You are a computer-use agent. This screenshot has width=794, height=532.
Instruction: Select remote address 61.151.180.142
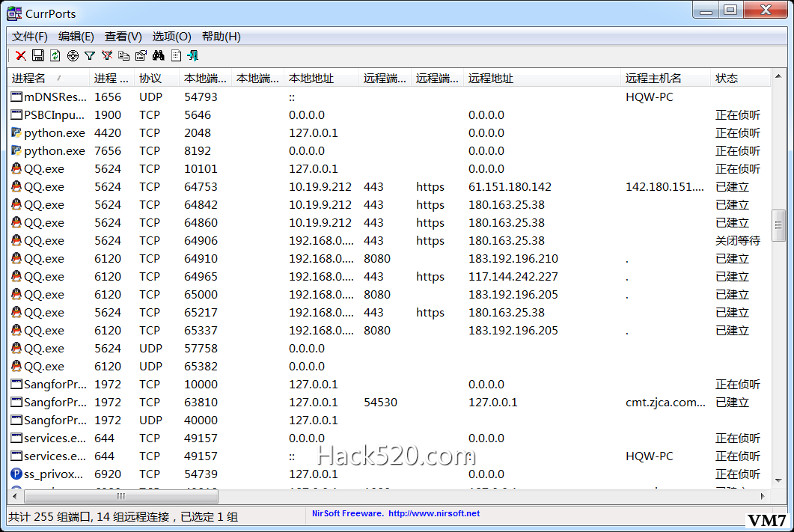click(510, 187)
